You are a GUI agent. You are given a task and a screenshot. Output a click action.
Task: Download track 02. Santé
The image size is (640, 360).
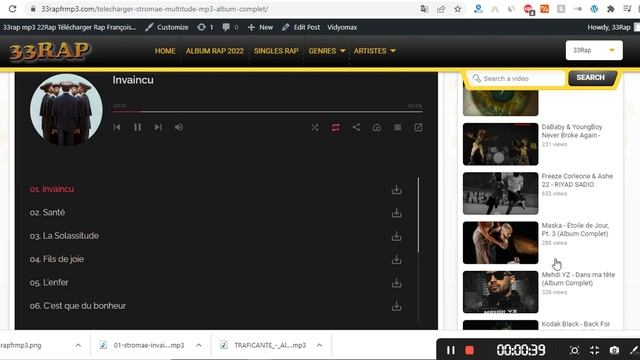(396, 213)
